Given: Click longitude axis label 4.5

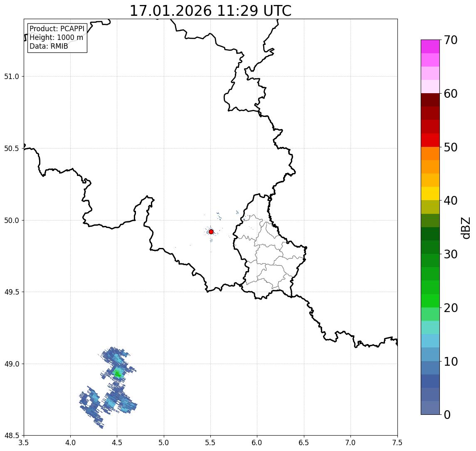Looking at the screenshot, I should click(x=117, y=443).
